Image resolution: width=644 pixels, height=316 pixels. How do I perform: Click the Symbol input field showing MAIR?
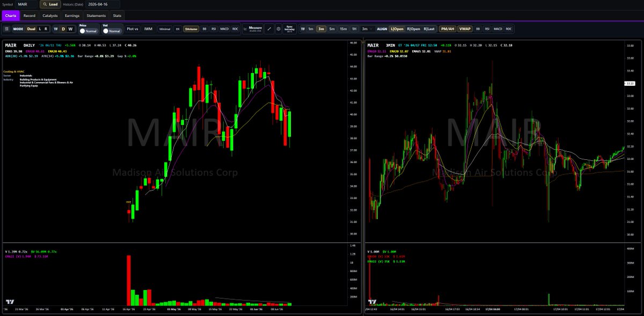click(26, 4)
